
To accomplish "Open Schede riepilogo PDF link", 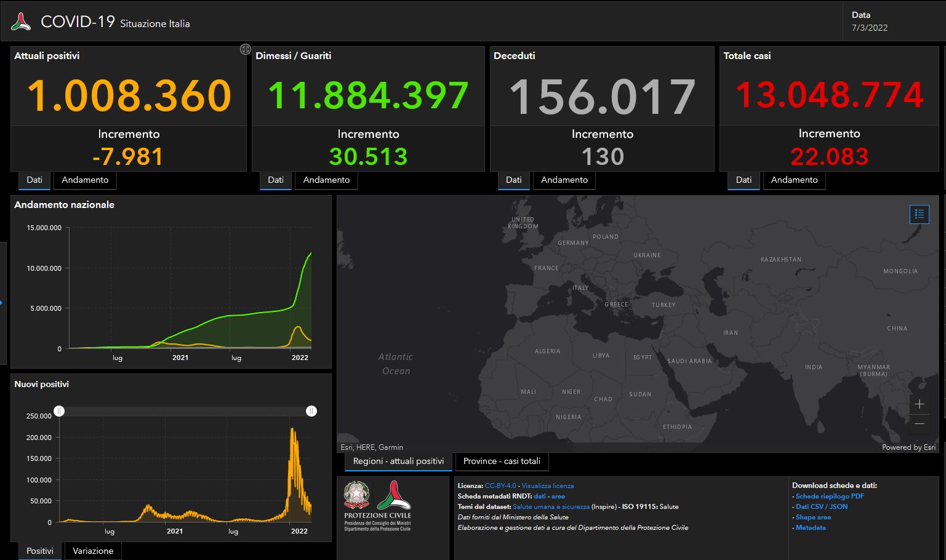I will pos(830,496).
